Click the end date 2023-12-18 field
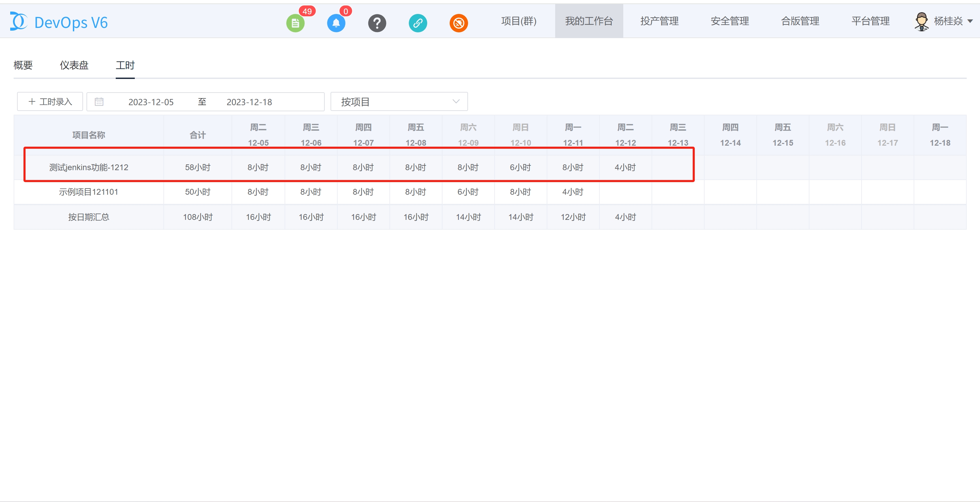The height and width of the screenshot is (502, 980). [x=249, y=102]
